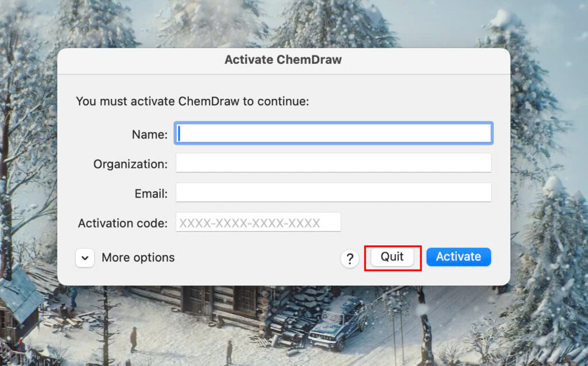Click the More options label text
Viewport: 588px width, 366px height.
[138, 258]
